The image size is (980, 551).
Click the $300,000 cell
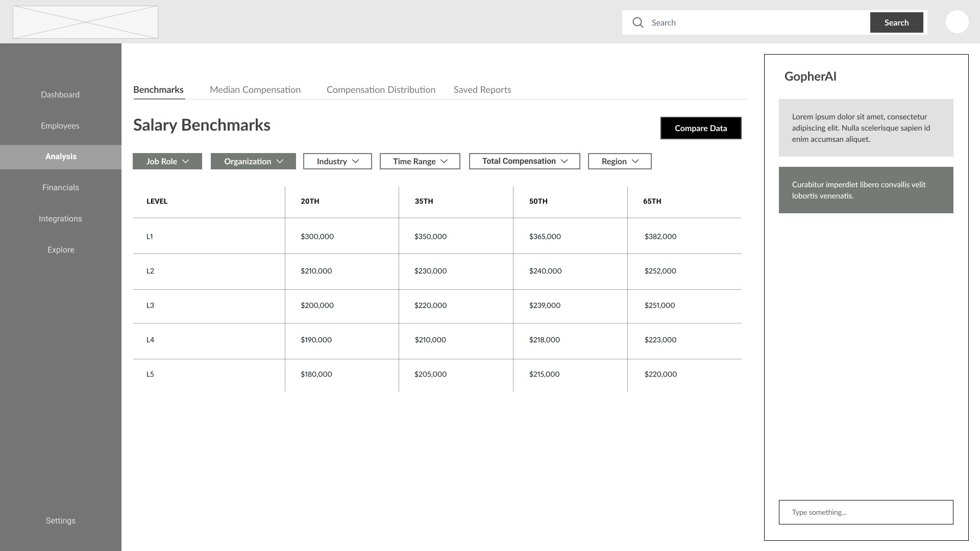(317, 236)
